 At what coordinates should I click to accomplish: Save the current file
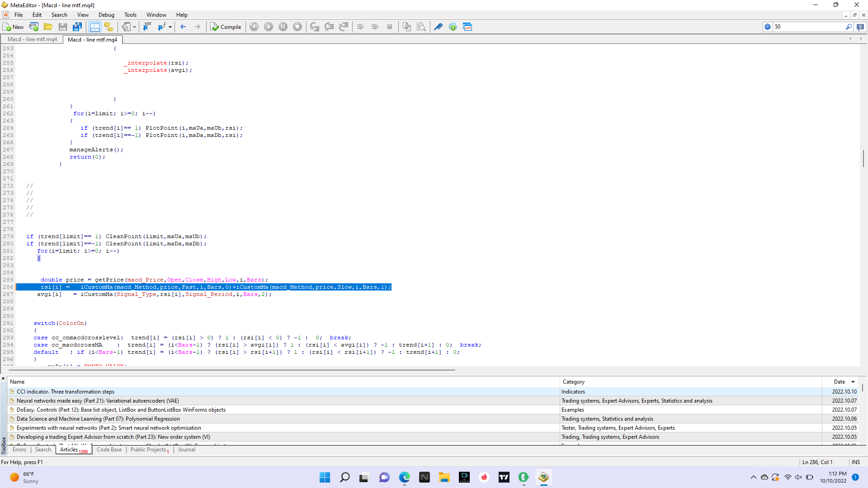63,27
